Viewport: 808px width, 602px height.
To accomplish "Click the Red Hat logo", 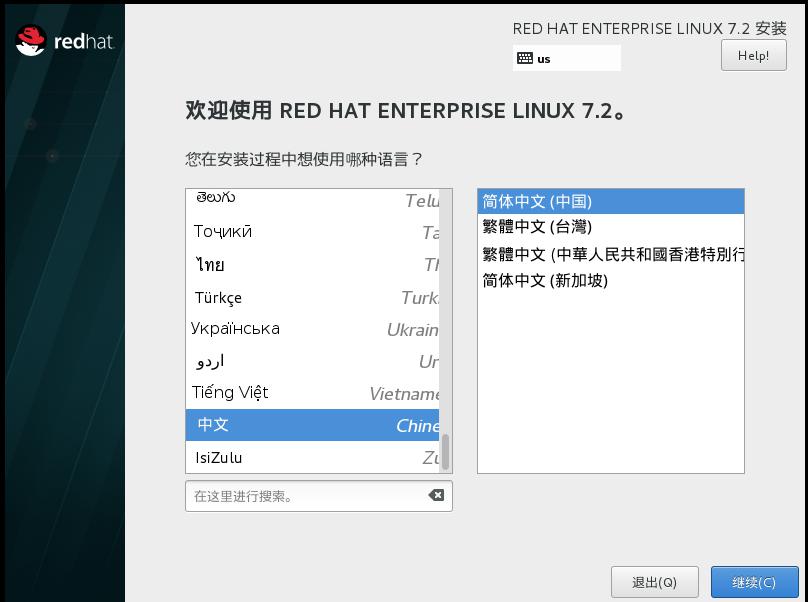I will click(x=64, y=41).
